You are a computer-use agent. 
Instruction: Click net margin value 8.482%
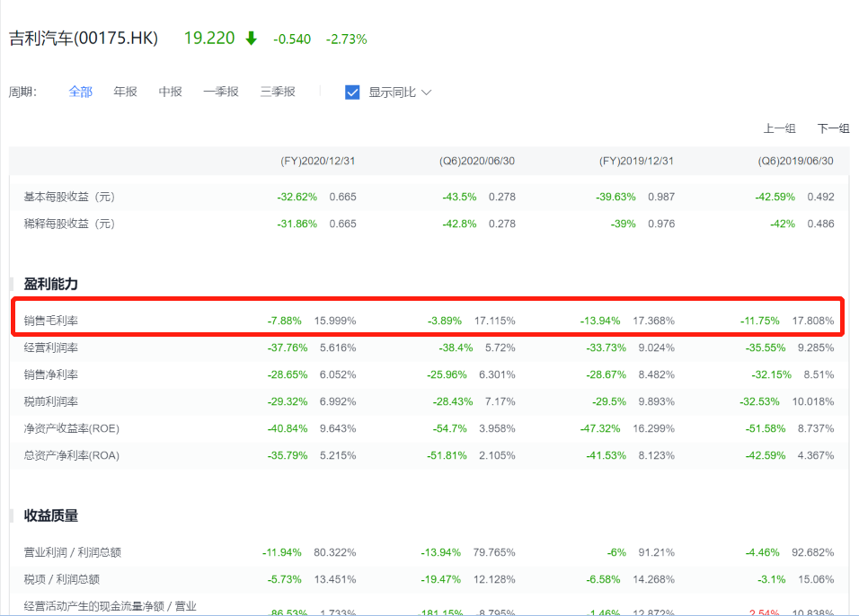(x=656, y=374)
